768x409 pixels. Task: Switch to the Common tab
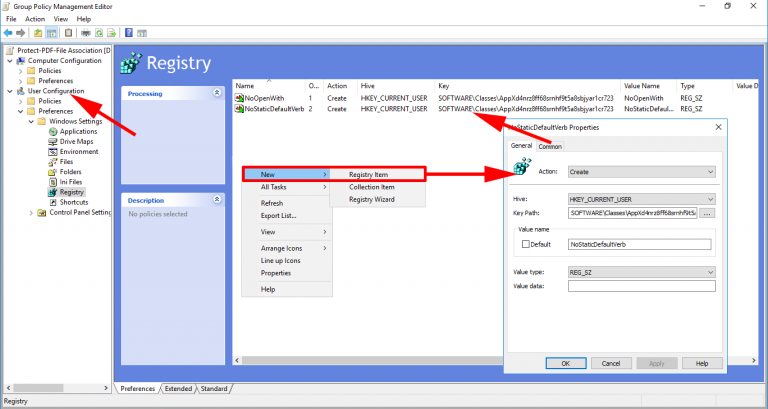(550, 146)
